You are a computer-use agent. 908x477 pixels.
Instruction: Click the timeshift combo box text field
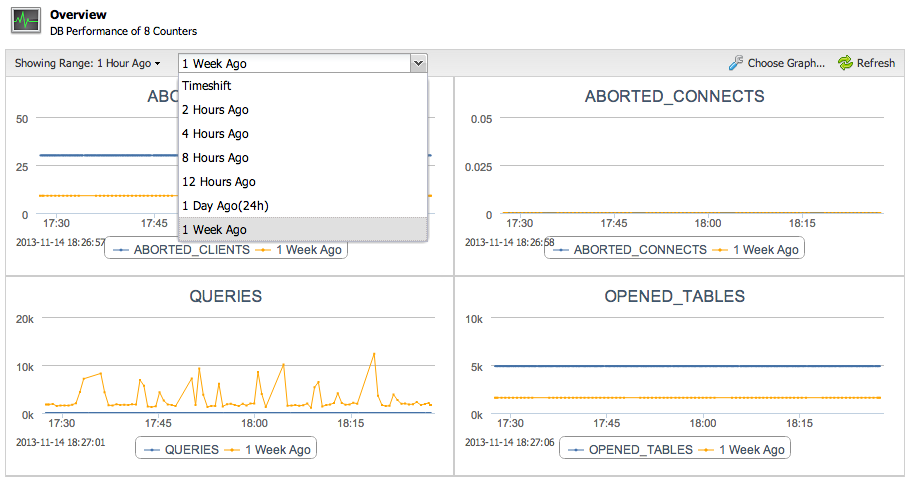pyautogui.click(x=293, y=63)
